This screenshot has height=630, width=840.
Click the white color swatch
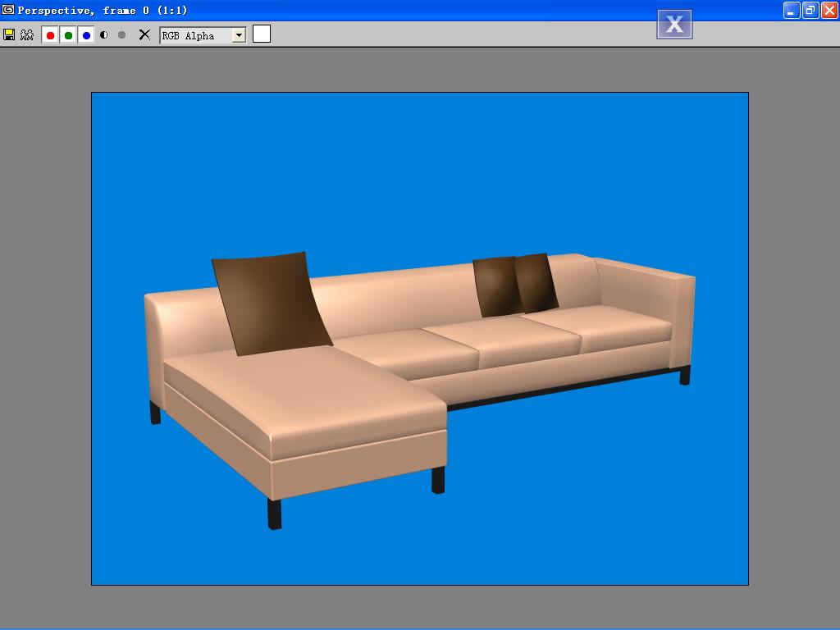click(x=262, y=34)
